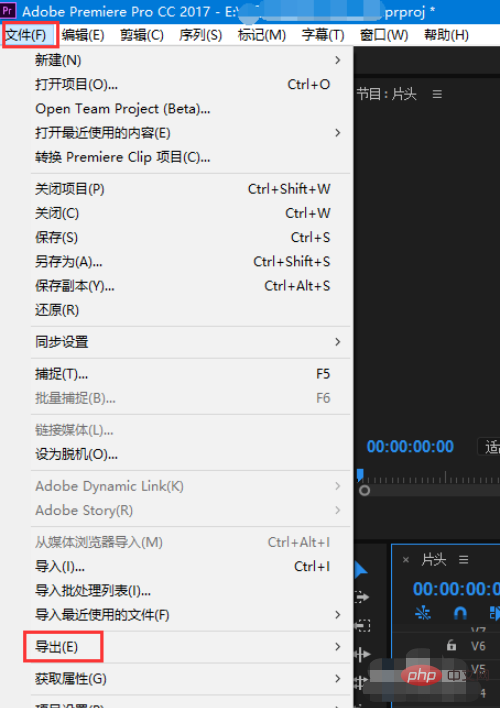This screenshot has height=708, width=500.
Task: Select the Track Select Forward tool
Action: tap(362, 597)
